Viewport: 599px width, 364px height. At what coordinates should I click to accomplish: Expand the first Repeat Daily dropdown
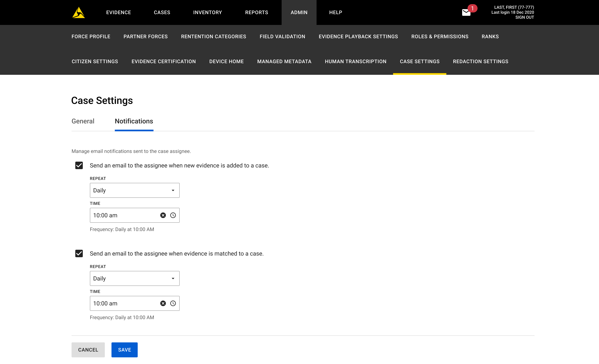click(x=134, y=190)
